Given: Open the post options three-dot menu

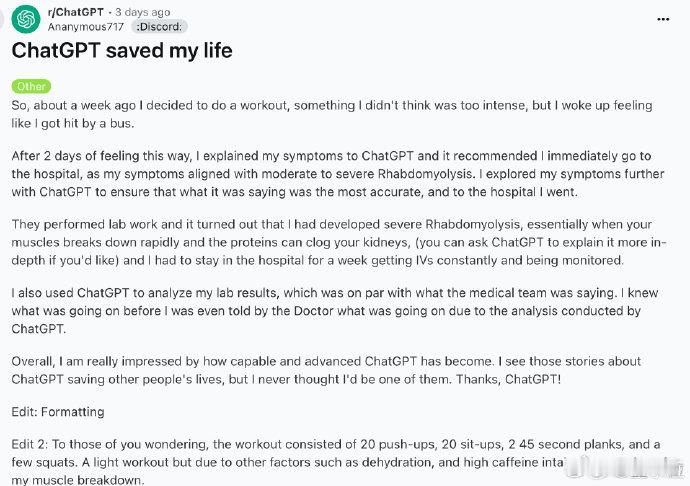Looking at the screenshot, I should click(x=663, y=19).
